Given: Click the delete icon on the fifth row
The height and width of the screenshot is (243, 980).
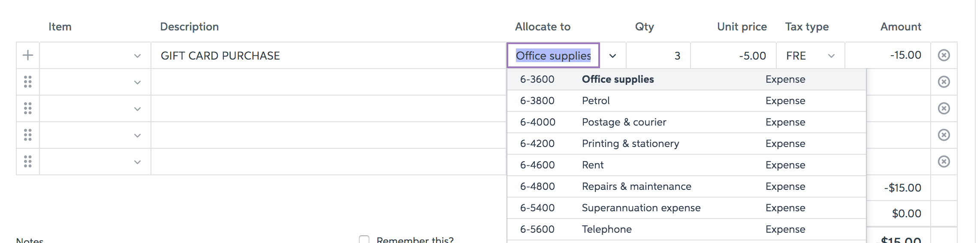Looking at the screenshot, I should [944, 162].
